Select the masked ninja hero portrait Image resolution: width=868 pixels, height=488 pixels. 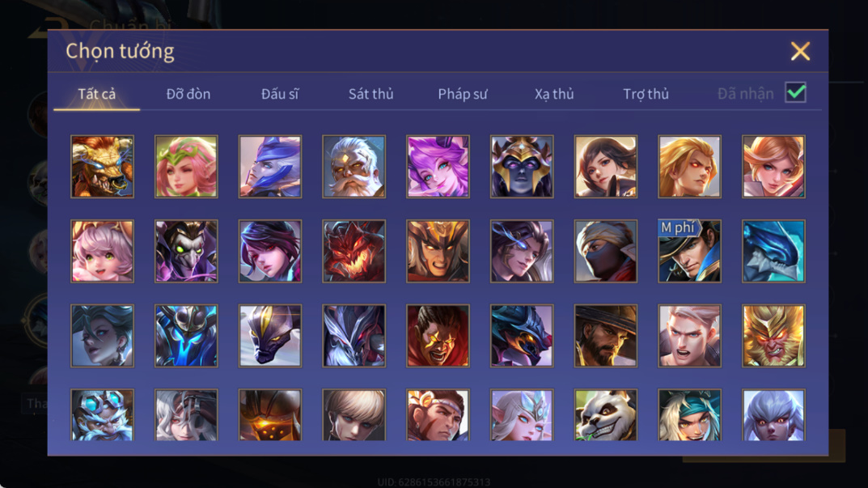(606, 251)
